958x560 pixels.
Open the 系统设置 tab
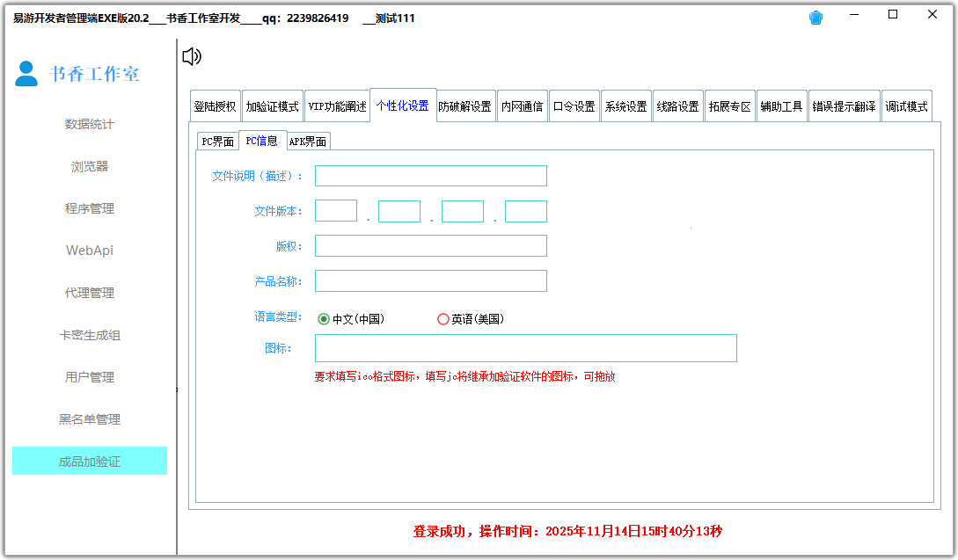(625, 105)
